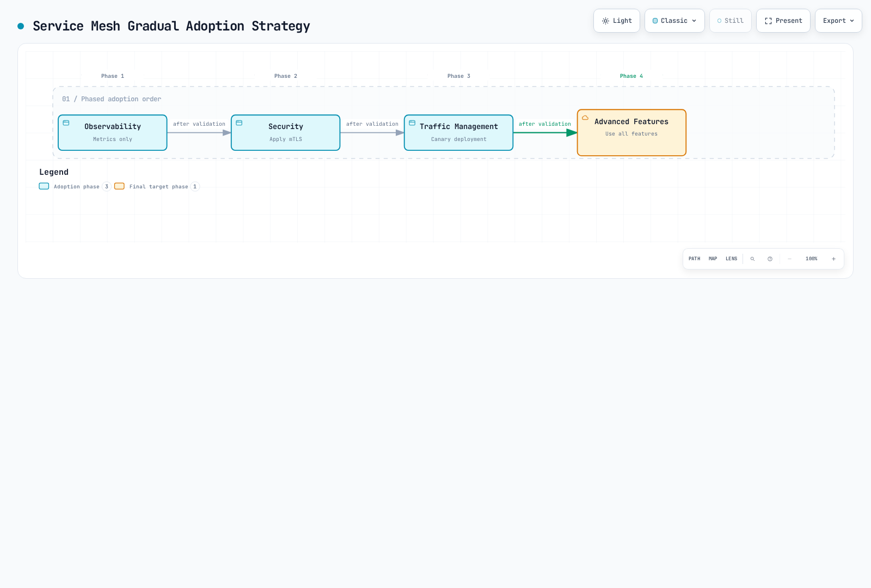
Task: Click the cloud icon on Advanced Features node
Action: pyautogui.click(x=585, y=118)
